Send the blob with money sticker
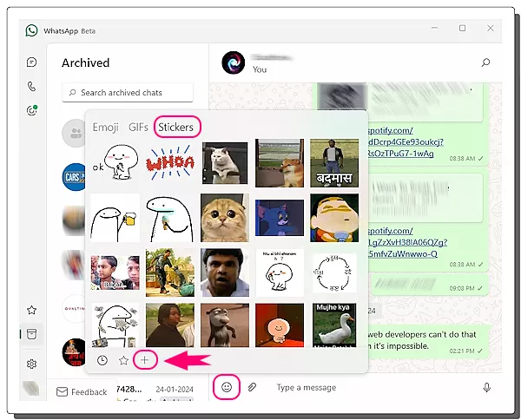Viewport: 521px width, 420px height. coord(115,325)
